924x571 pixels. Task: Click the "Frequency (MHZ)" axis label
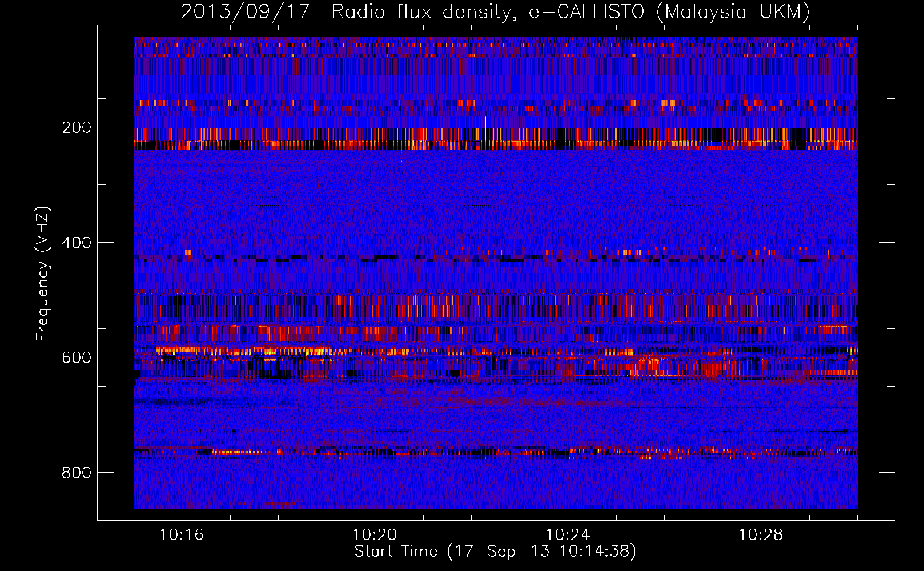coord(43,274)
